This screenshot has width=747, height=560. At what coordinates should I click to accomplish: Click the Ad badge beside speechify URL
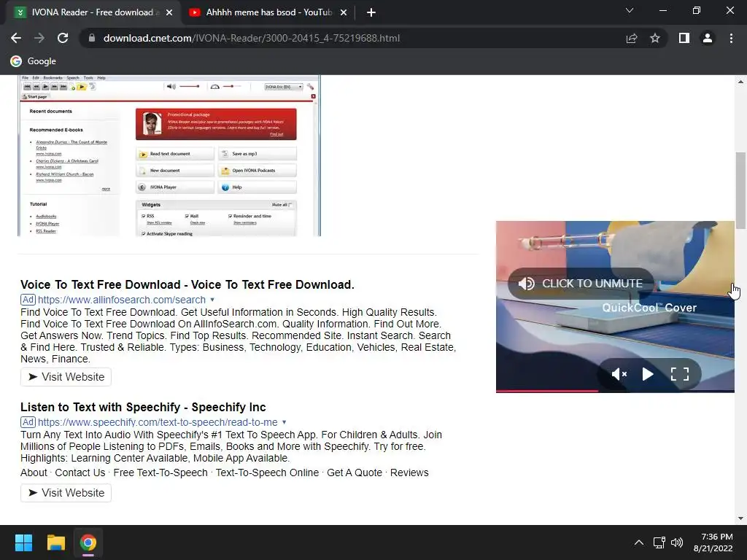pyautogui.click(x=28, y=422)
